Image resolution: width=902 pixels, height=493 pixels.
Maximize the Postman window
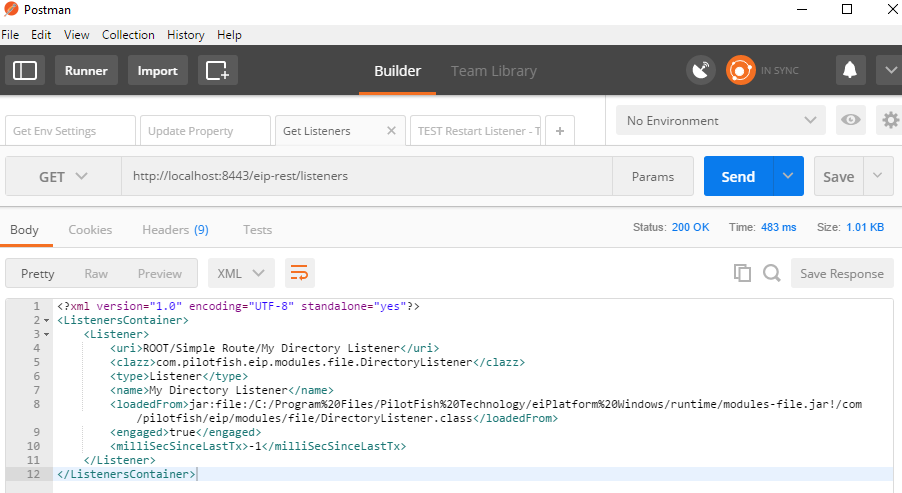847,9
